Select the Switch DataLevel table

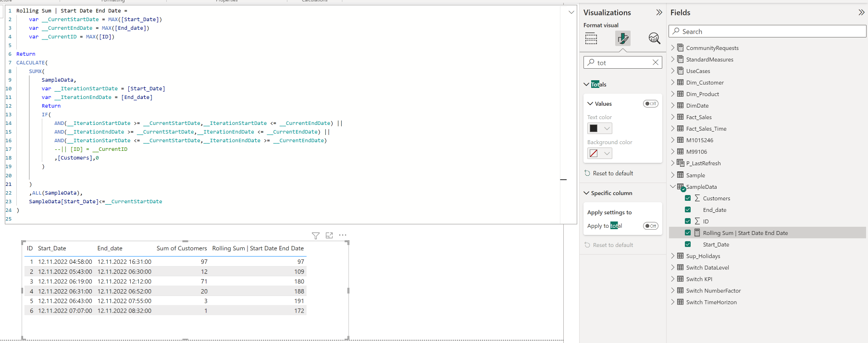(x=707, y=268)
